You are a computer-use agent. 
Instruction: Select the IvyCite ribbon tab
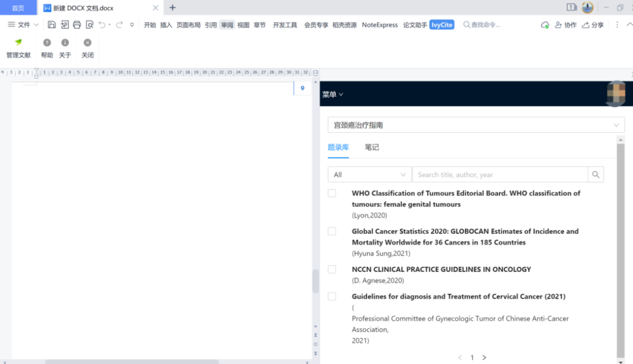pyautogui.click(x=442, y=25)
